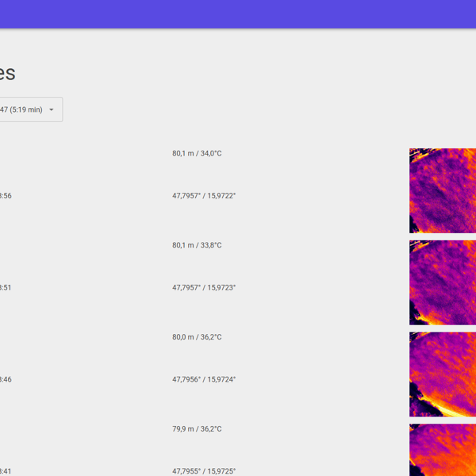Select the 80,1 m / 33,8°C reading
Screen dimensions: 476x476
tap(197, 245)
